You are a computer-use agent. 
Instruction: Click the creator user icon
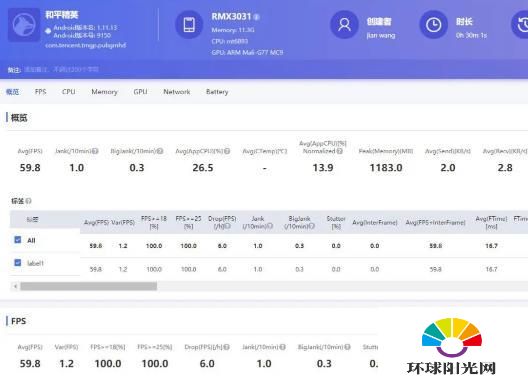pyautogui.click(x=344, y=25)
